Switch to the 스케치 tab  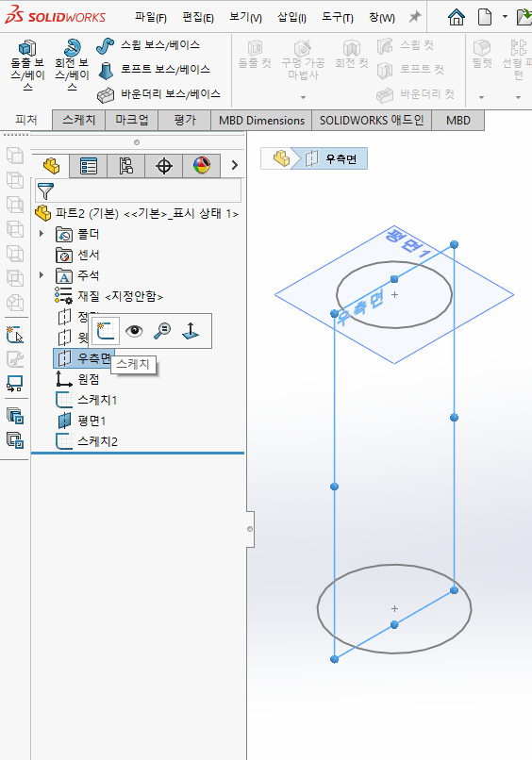(x=79, y=120)
